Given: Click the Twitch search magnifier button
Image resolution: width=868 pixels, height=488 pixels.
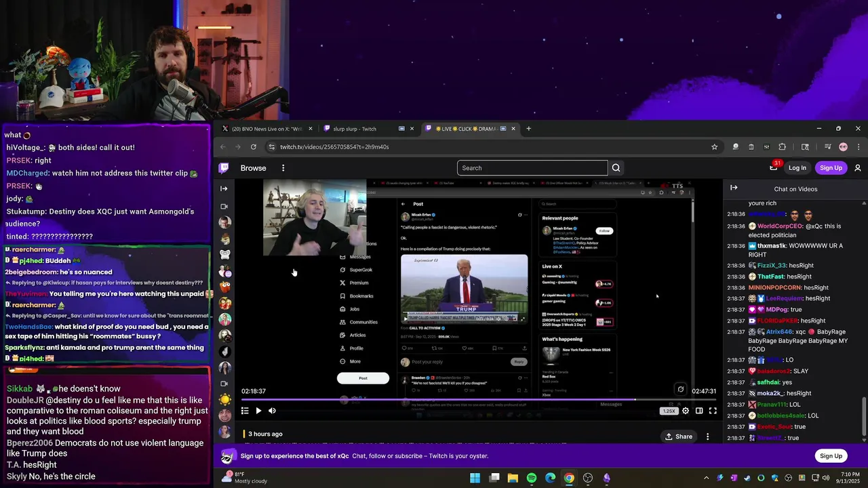Looking at the screenshot, I should pos(616,168).
